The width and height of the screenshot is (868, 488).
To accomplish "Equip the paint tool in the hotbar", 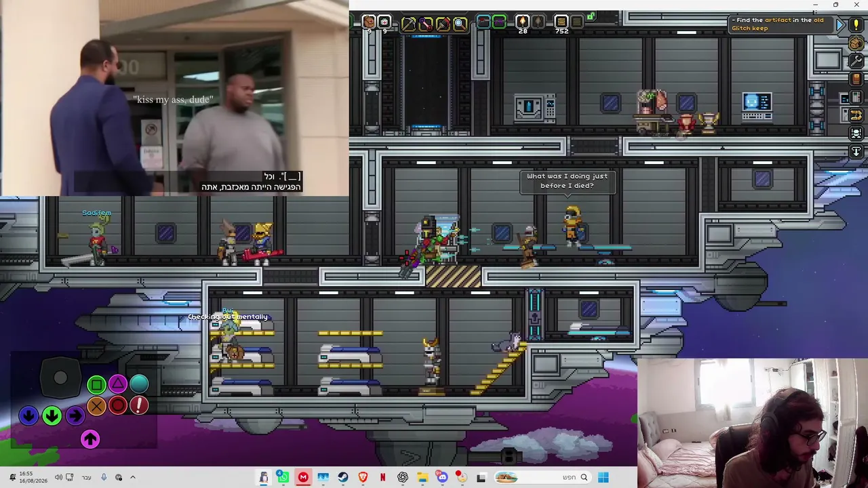I will (443, 24).
